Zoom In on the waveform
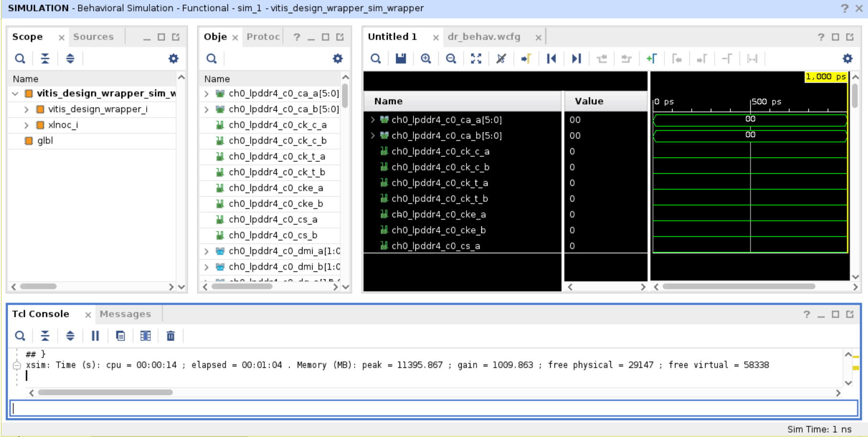The height and width of the screenshot is (437, 868). 426,58
